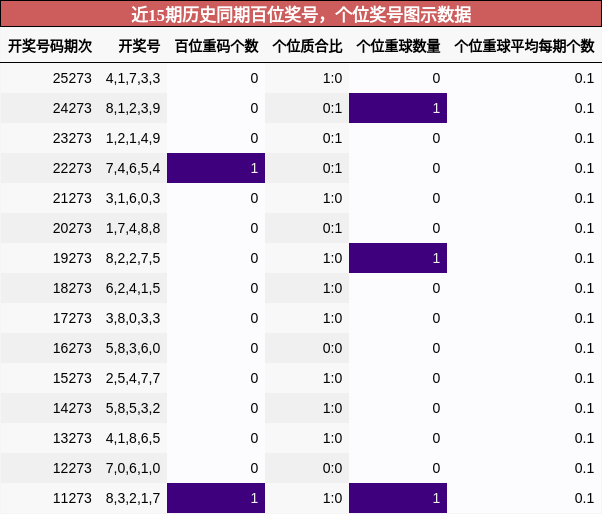Click period number 18273
This screenshot has height=514, width=602.
tap(72, 288)
